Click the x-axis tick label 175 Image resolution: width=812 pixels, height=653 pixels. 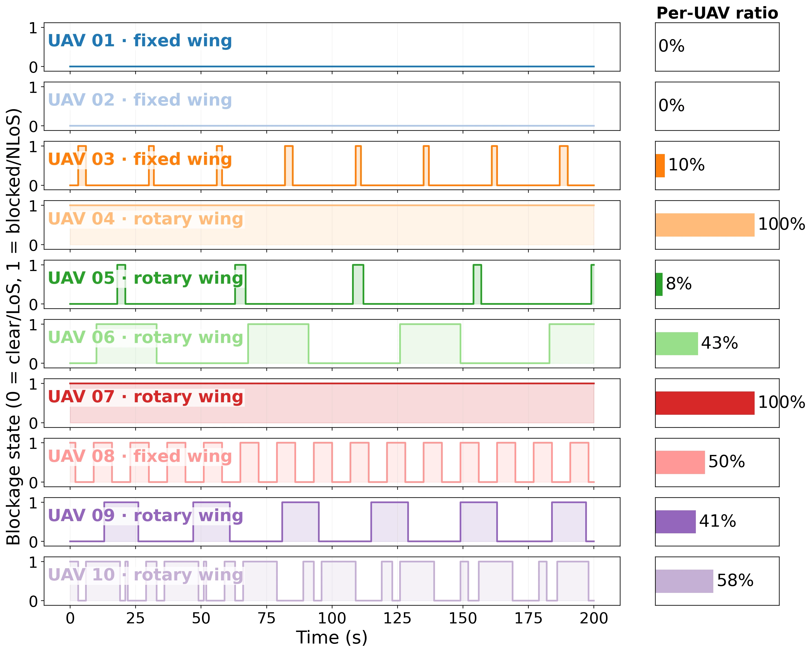coord(528,619)
